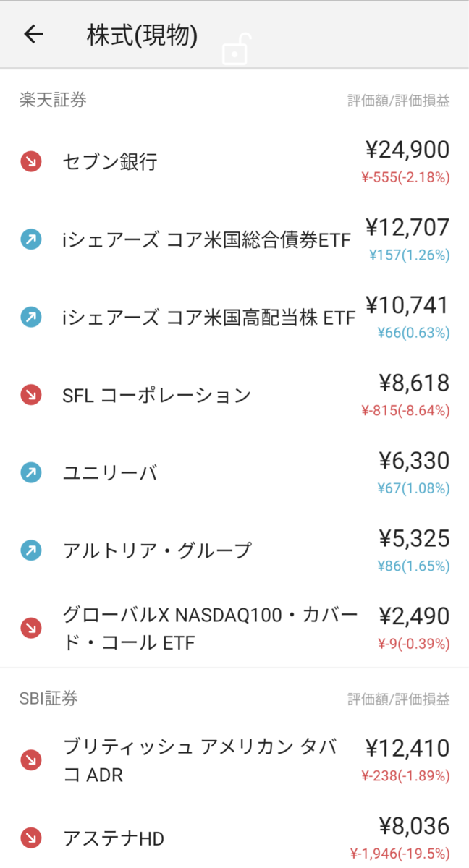Tap blue up-arrow icon beside アルトリア・グループ
The image size is (469, 868).
pos(31,550)
